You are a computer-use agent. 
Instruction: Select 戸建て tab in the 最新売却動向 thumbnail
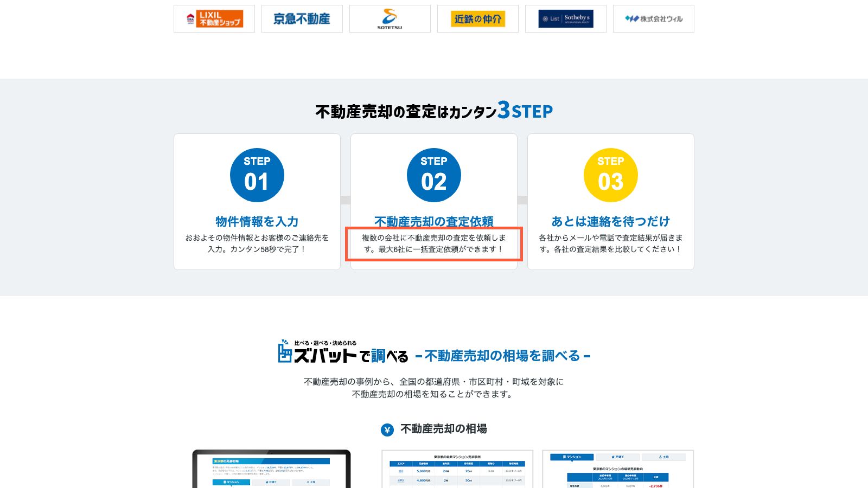(x=617, y=457)
